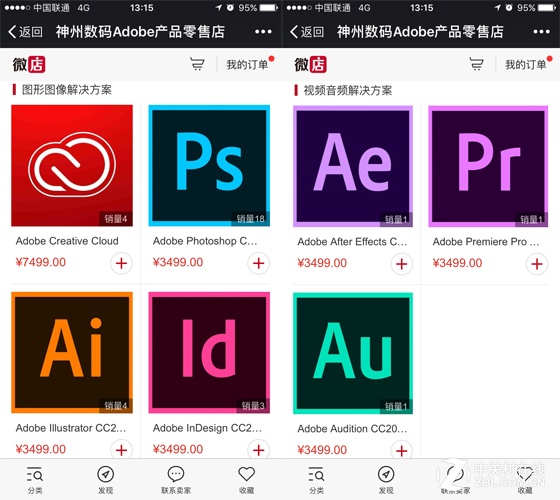
Task: Select Adobe Premiere Pro title
Action: pyautogui.click(x=486, y=242)
